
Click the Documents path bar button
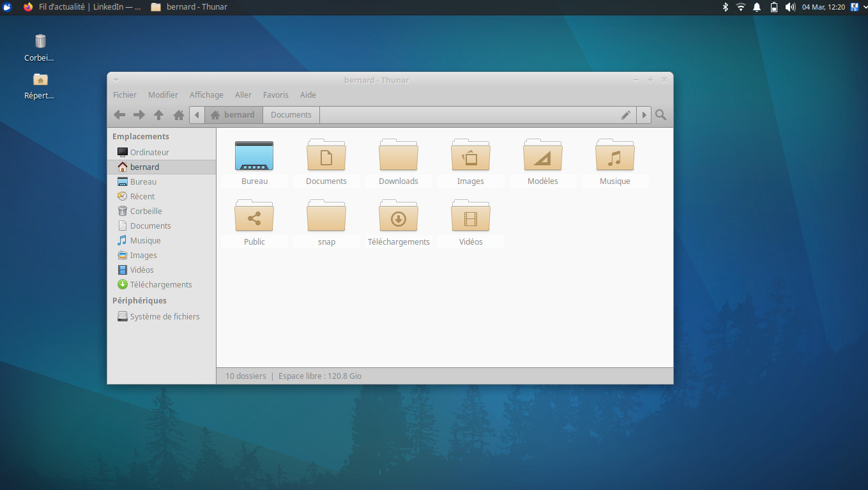coord(291,115)
